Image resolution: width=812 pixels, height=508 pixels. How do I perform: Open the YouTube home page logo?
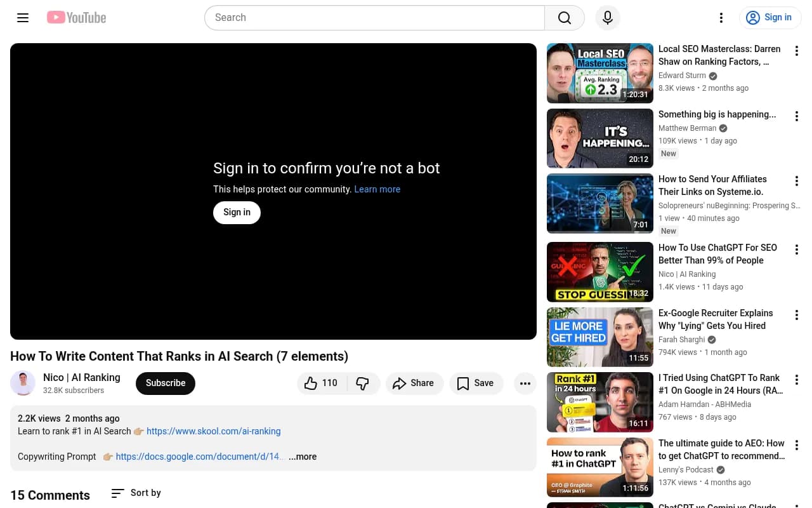pos(76,17)
